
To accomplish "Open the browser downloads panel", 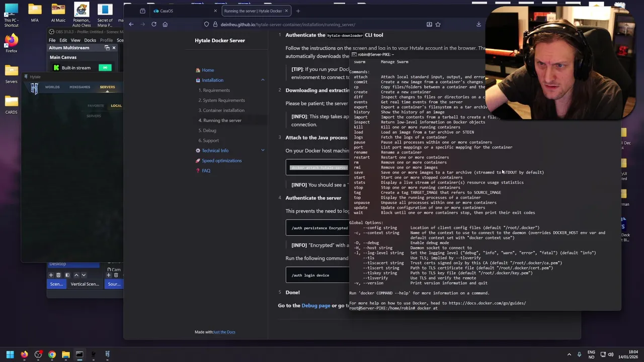I will click(478, 24).
